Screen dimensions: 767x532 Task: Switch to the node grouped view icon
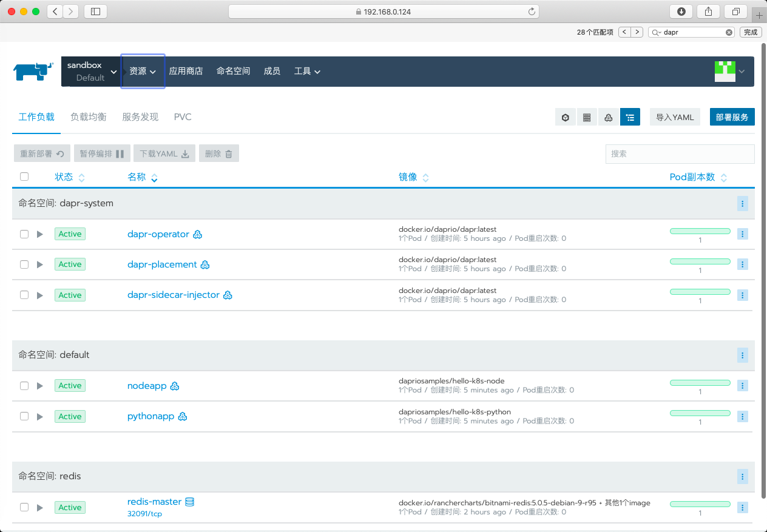click(x=587, y=117)
